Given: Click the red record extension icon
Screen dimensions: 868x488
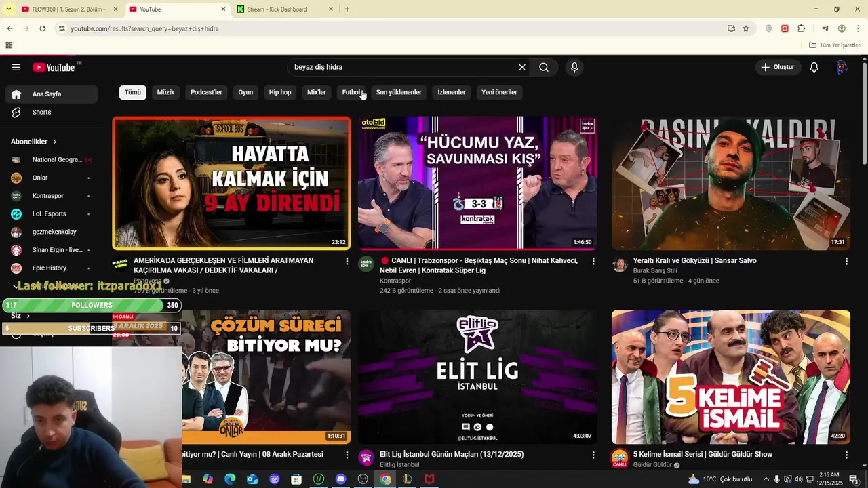Looking at the screenshot, I should (785, 28).
